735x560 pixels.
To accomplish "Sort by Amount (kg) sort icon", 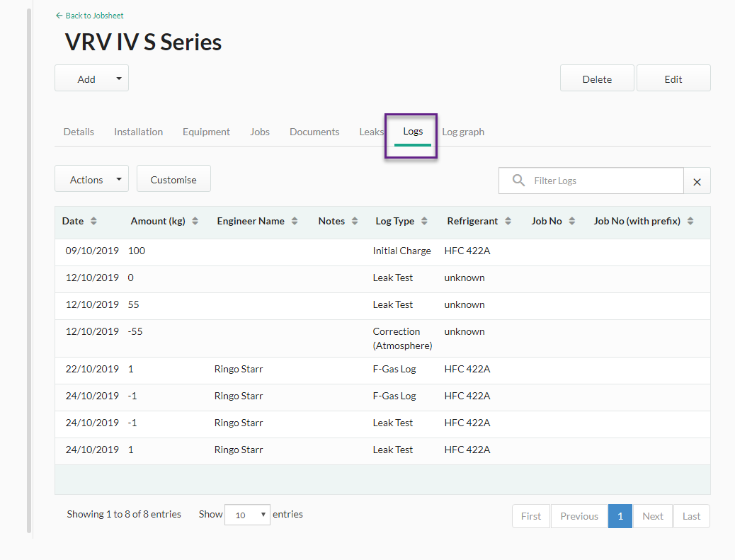I will [195, 221].
